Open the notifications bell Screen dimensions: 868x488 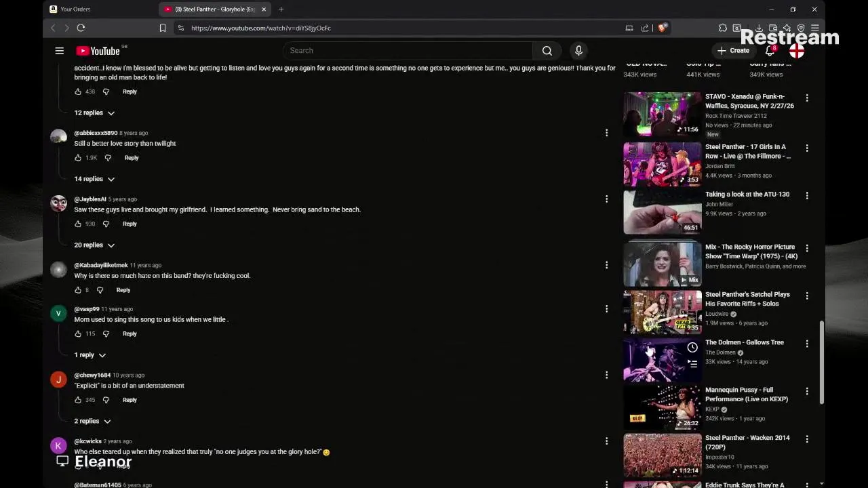[770, 51]
